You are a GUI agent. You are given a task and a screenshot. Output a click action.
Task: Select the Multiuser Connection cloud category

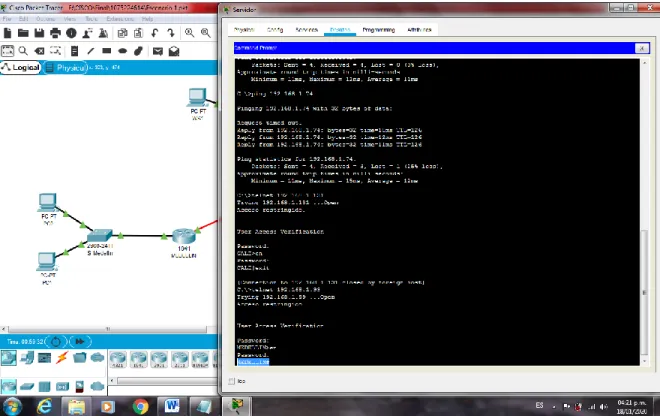pyautogui.click(x=97, y=358)
